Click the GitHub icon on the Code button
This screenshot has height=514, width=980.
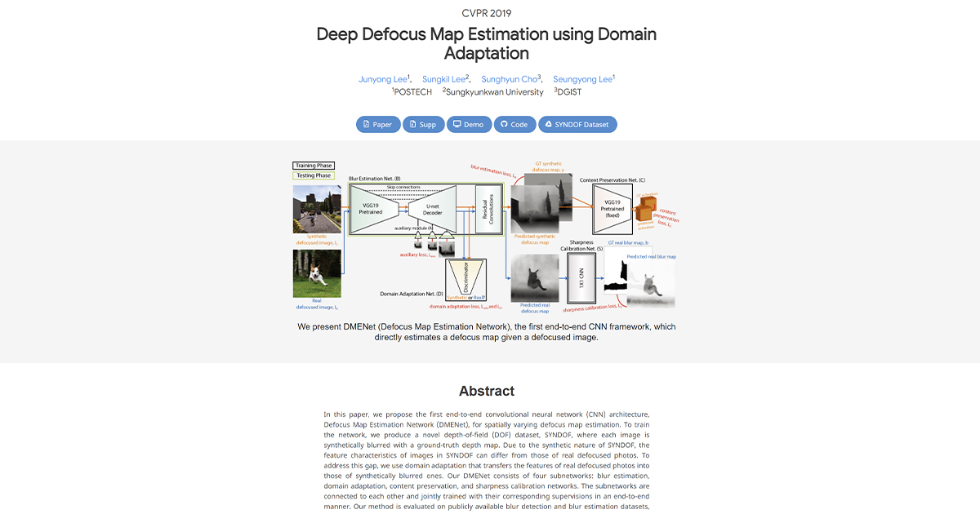coord(505,124)
